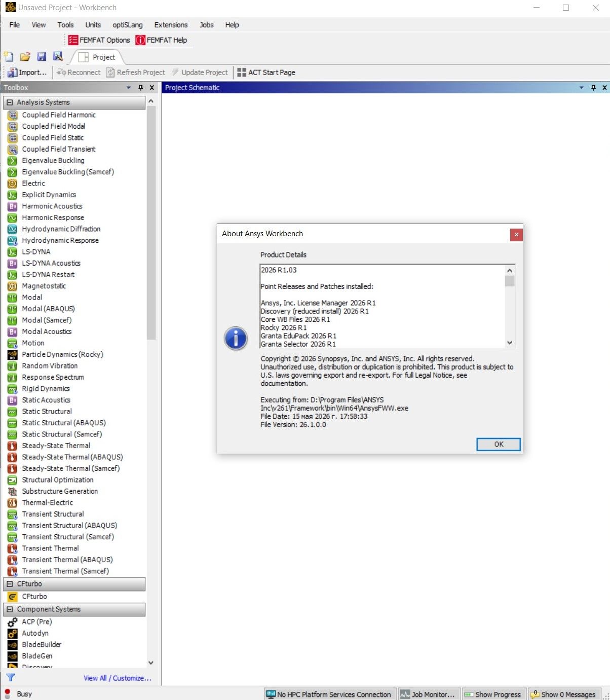Screen dimensions: 610x700
Task: Open the optiSLang menu
Action: (128, 25)
